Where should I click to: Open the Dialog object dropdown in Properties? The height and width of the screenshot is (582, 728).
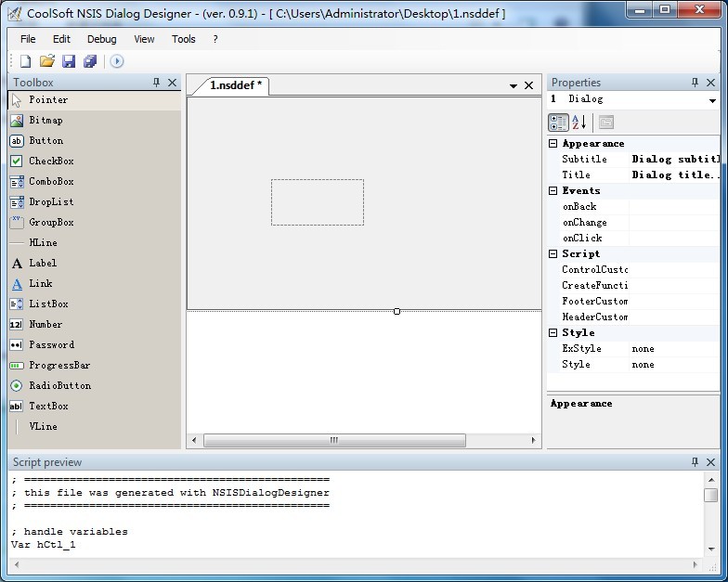click(x=712, y=100)
